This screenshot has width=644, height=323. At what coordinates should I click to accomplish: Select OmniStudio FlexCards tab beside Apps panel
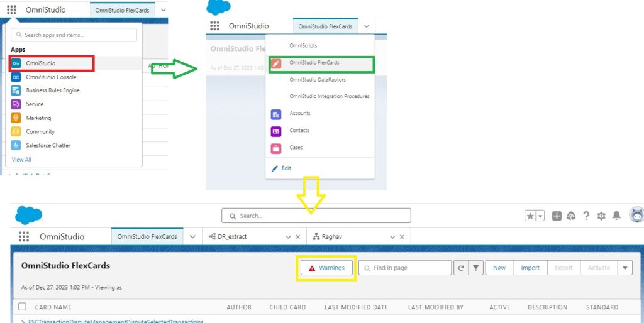(x=122, y=10)
